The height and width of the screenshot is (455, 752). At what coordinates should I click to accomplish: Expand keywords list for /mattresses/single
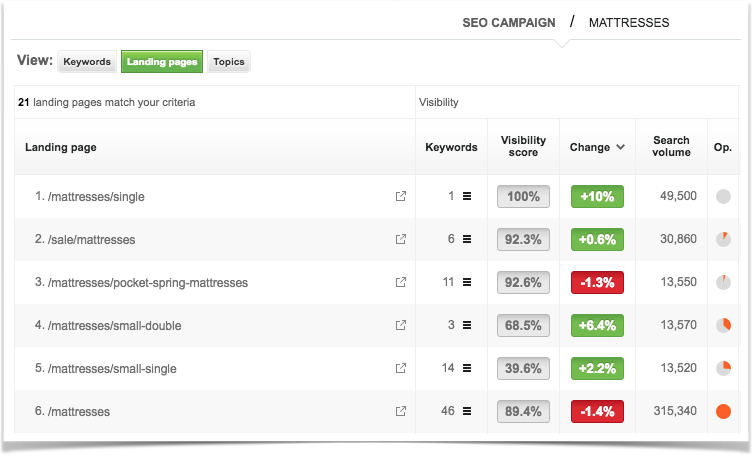466,197
